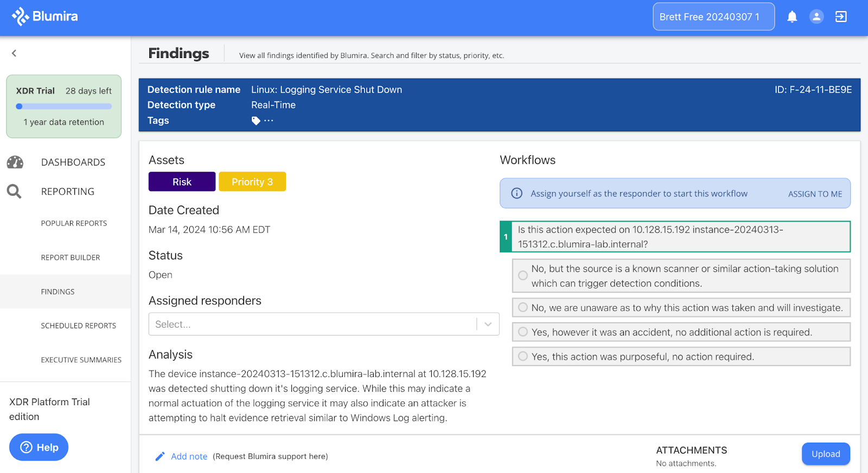Image resolution: width=868 pixels, height=473 pixels.
Task: Select 'Yes, however it was an accident' option
Action: click(x=681, y=332)
